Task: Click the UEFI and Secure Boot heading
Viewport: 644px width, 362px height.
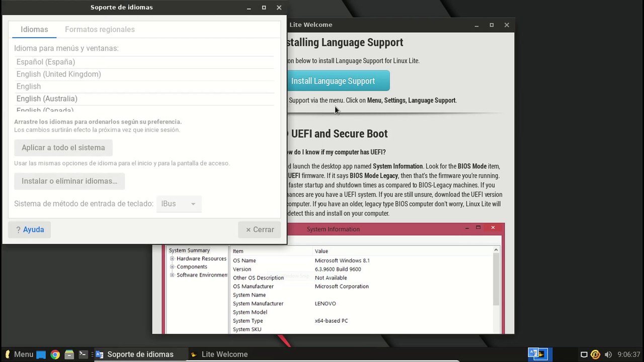Action: (337, 134)
